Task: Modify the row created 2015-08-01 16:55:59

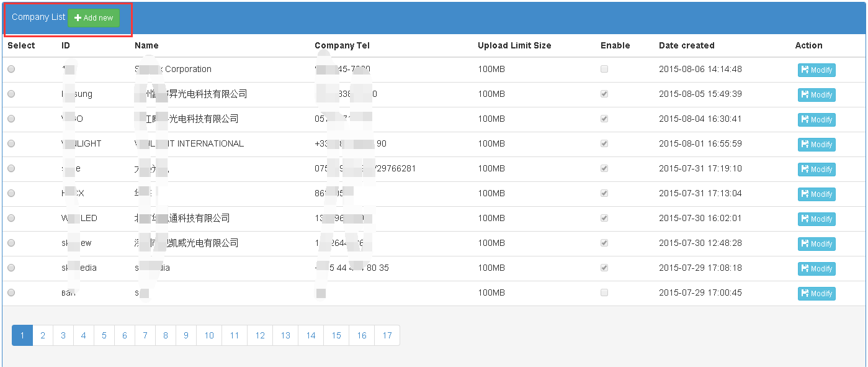Action: tap(817, 145)
